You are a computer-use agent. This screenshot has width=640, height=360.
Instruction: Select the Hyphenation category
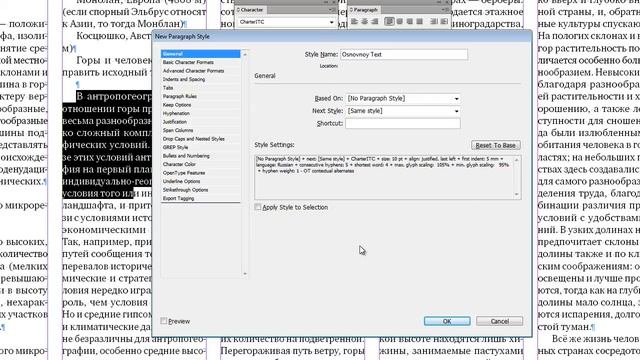[x=200, y=113]
